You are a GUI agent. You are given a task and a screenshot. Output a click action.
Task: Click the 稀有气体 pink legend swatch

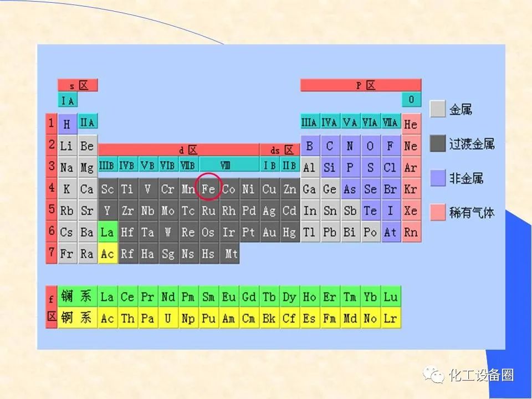pos(438,212)
